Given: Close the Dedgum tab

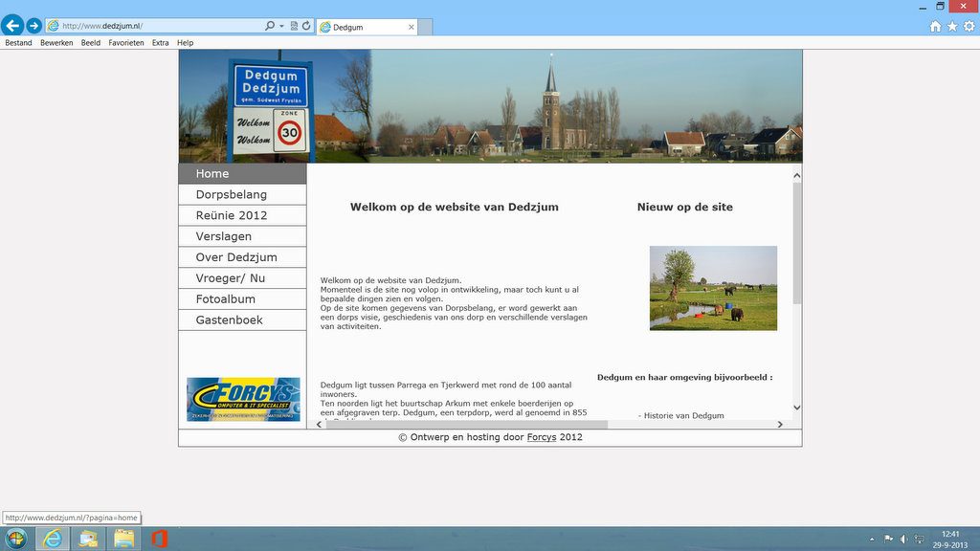Looking at the screenshot, I should tap(412, 27).
